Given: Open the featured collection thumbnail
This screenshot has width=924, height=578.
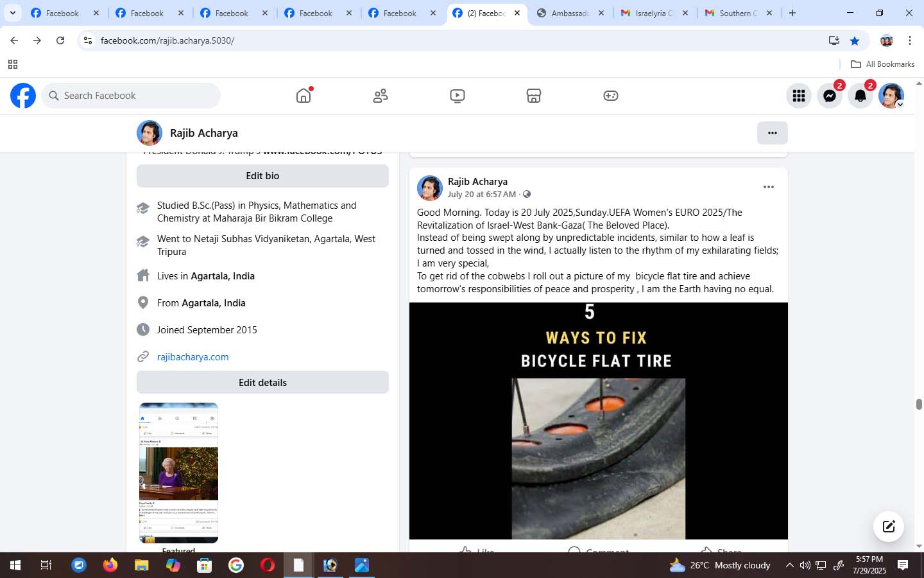Looking at the screenshot, I should (x=178, y=473).
